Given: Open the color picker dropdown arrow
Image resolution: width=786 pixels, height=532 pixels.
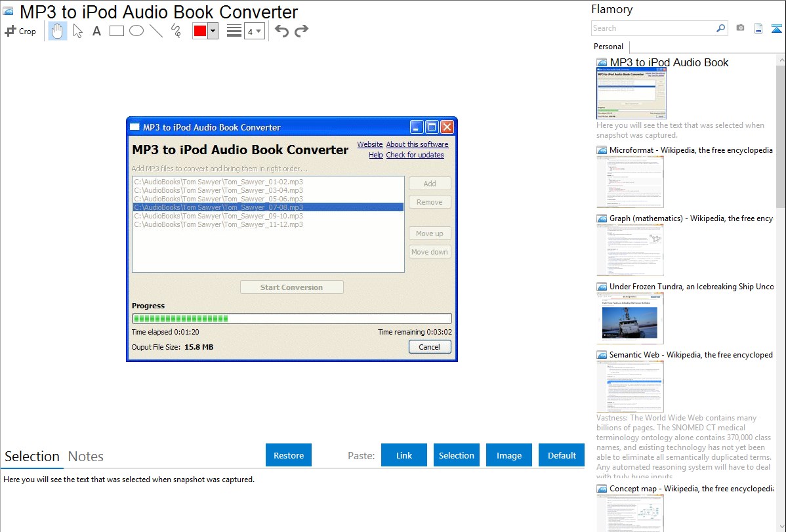Looking at the screenshot, I should [x=213, y=31].
